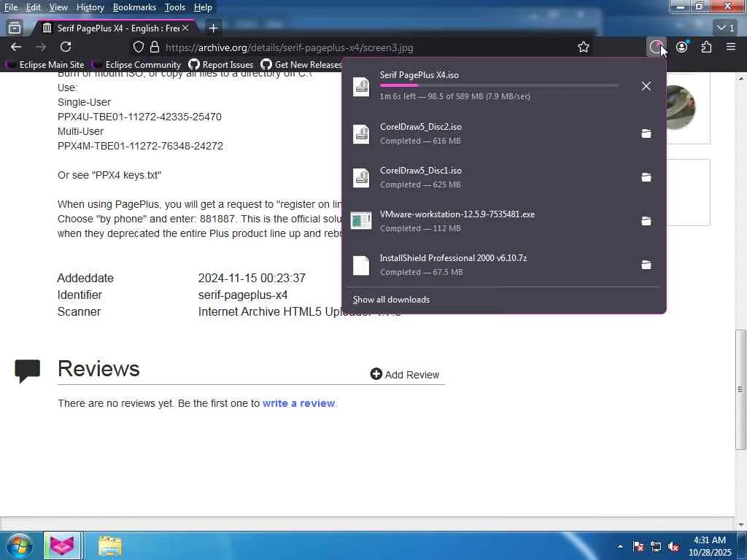Select the Serif PagePlus X4 tab

(x=116, y=28)
